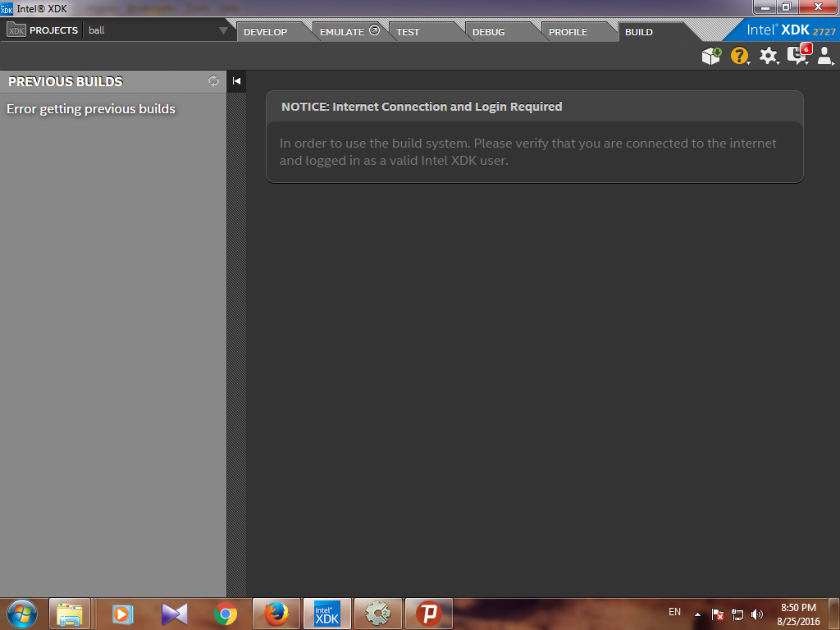Open the network connection tray icon
This screenshot has height=630, width=840.
(737, 614)
